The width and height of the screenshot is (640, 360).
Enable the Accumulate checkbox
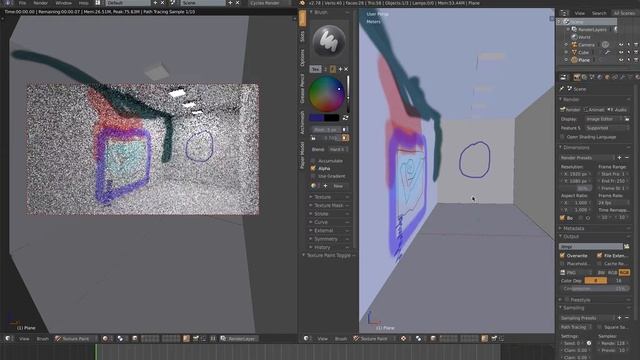(x=313, y=161)
